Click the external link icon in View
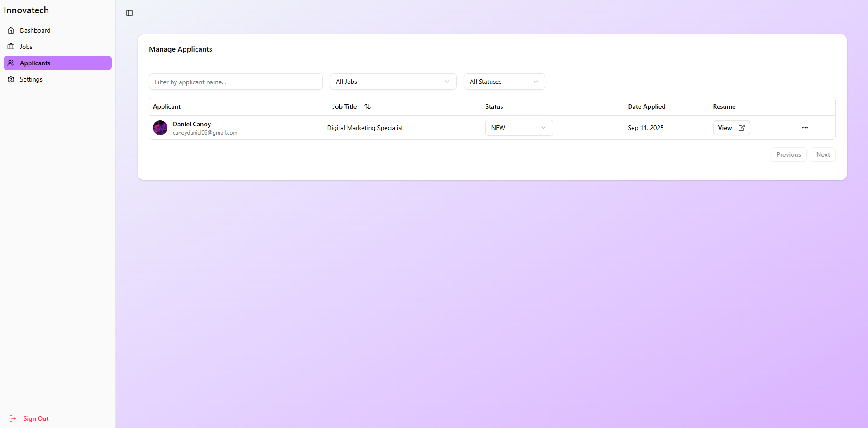Viewport: 868px width, 428px height. pyautogui.click(x=742, y=128)
